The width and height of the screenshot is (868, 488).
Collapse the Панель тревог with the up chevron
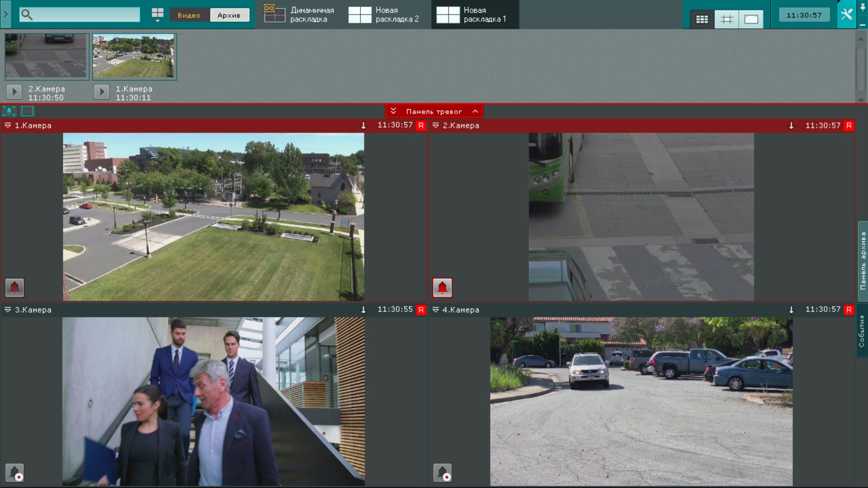[x=475, y=111]
